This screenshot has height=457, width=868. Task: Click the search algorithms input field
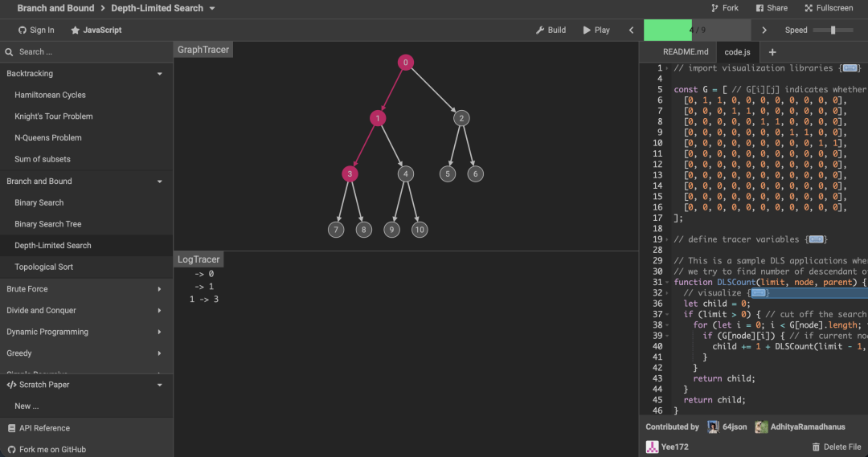pos(88,52)
